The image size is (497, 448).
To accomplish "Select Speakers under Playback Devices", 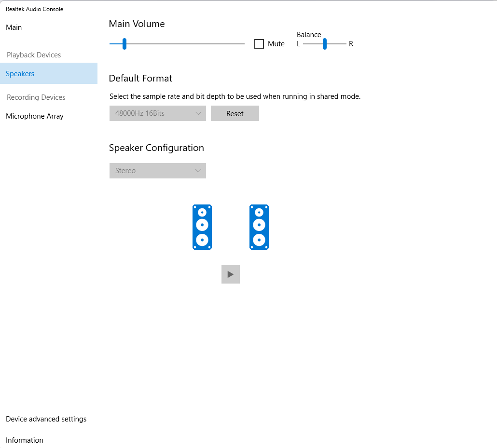I will (x=20, y=74).
